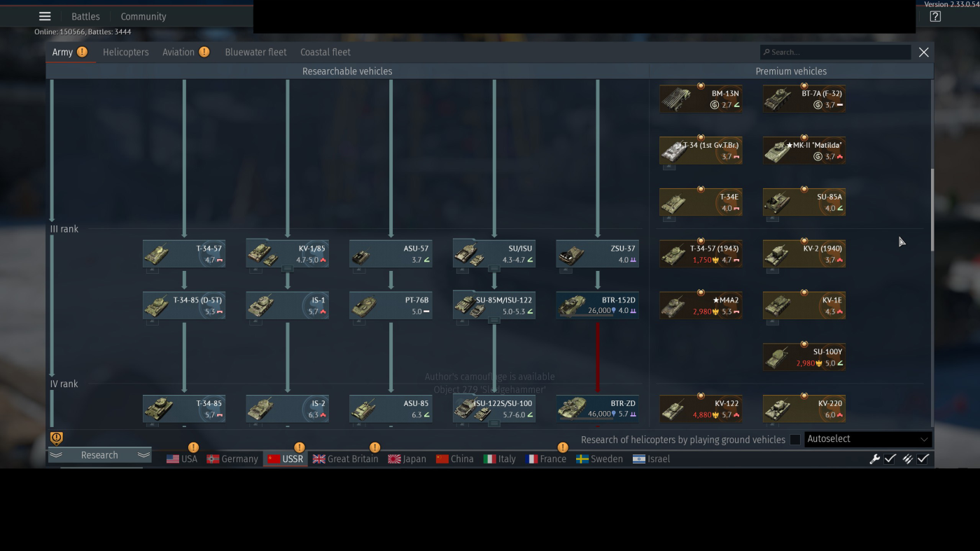The width and height of the screenshot is (980, 551).
Task: Select the BTR-152D vehicle
Action: (597, 305)
